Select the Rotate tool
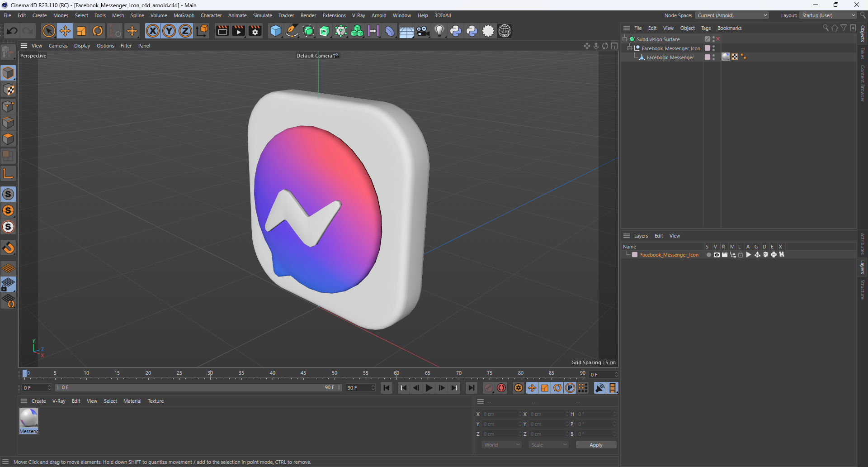This screenshot has height=467, width=868. [98, 31]
